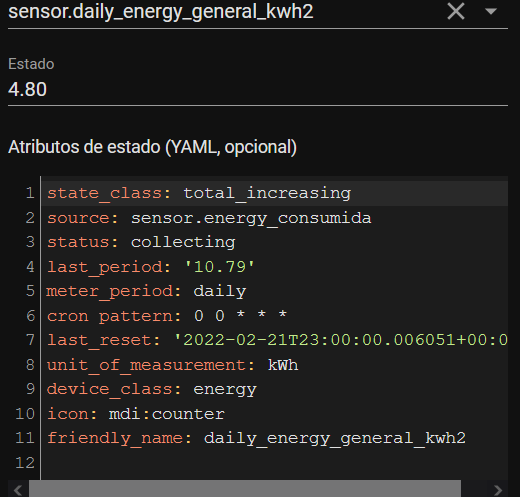This screenshot has width=520, height=500.
Task: Open the entity dropdown arrow
Action: point(491,12)
